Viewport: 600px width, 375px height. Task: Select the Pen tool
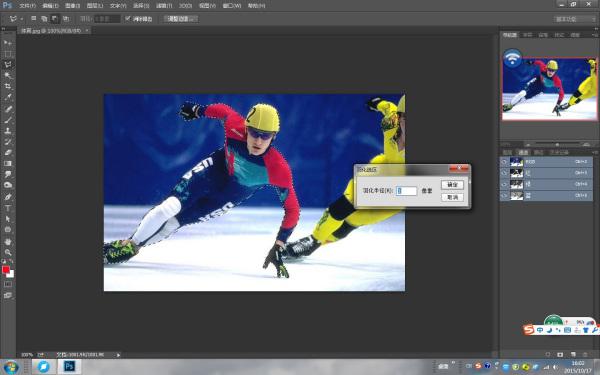[x=8, y=197]
